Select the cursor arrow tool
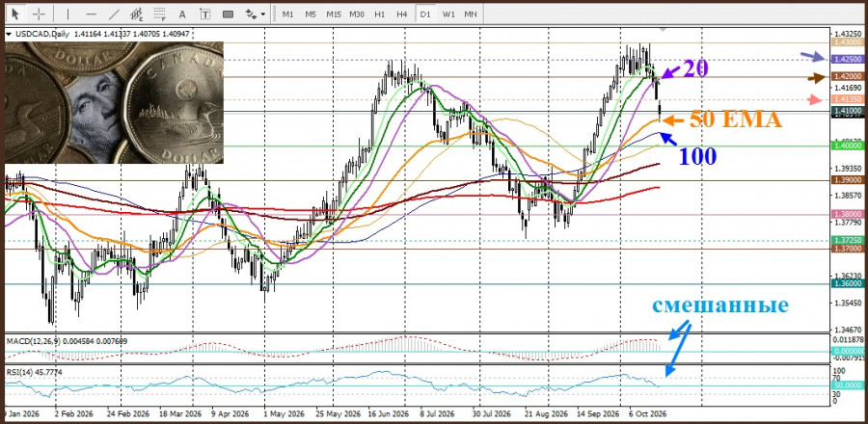The image size is (868, 424). point(15,13)
